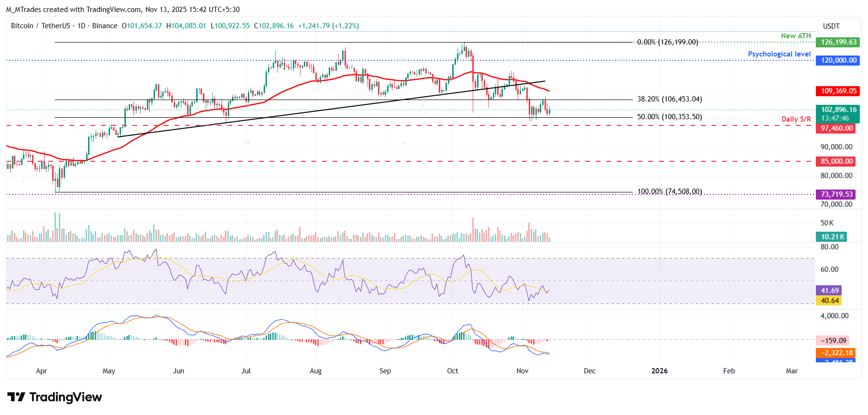Click the green 126,199.63 ATH price tag
Viewport: 868px width, 415px height.
pos(838,42)
